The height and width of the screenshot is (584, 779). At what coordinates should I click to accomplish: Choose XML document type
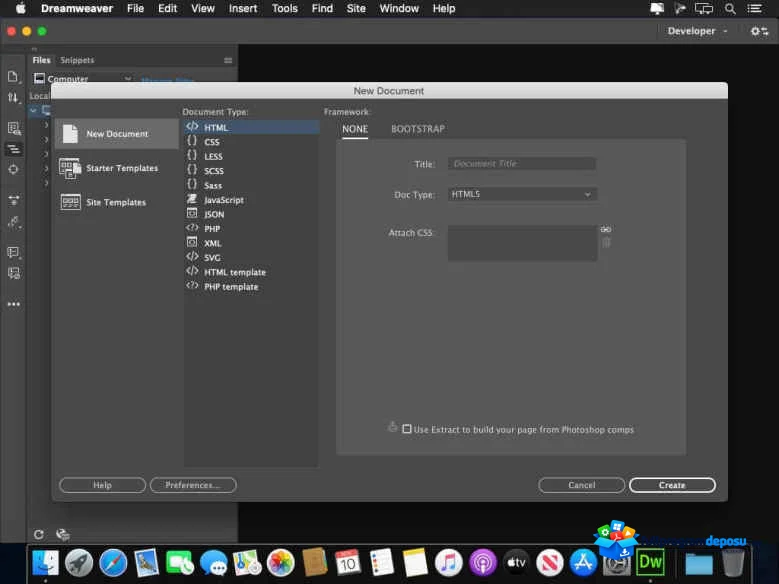[251, 243]
